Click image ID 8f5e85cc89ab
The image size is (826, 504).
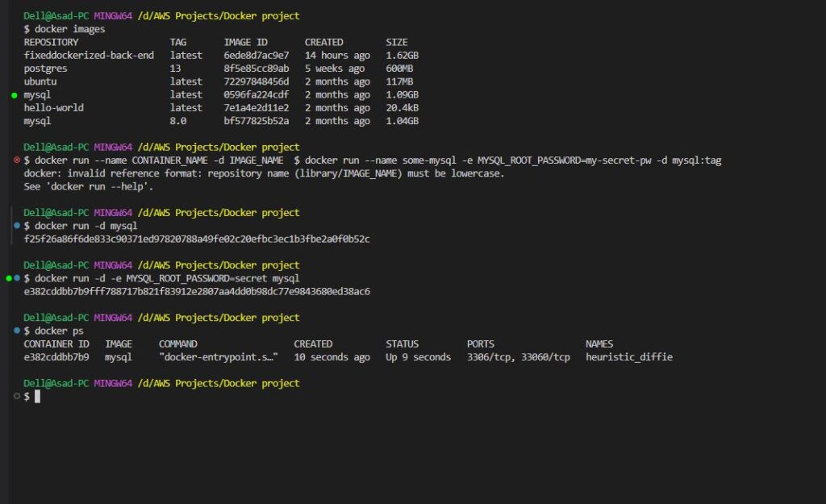257,69
